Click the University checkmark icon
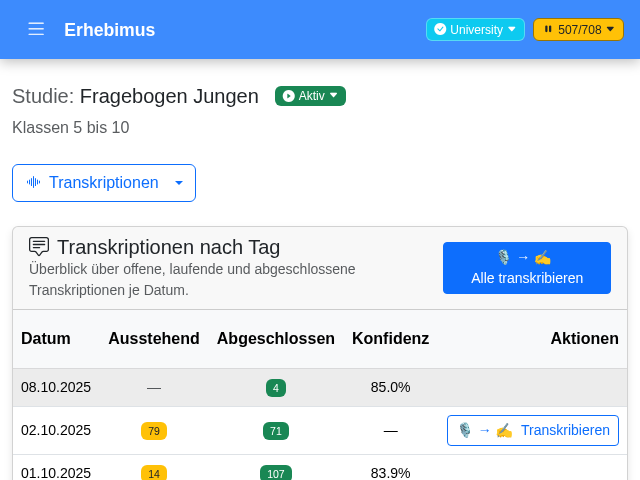This screenshot has height=480, width=640. pyautogui.click(x=440, y=30)
